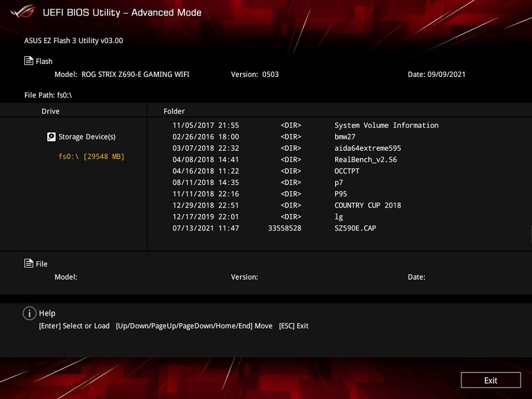Click the file size 33558528
Image resolution: width=532 pixels, height=399 pixels.
[285, 228]
